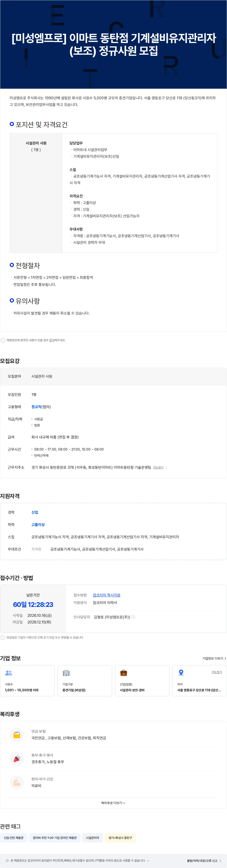Click the 시설관리·보안·경비 industry card
Image resolution: width=227 pixels, height=868 pixels.
[142, 681]
